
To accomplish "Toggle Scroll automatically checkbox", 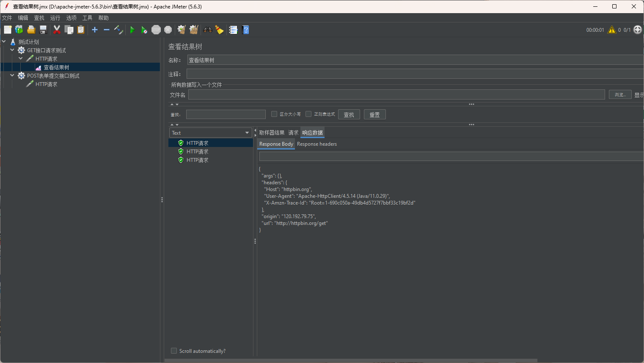I will coord(174,351).
